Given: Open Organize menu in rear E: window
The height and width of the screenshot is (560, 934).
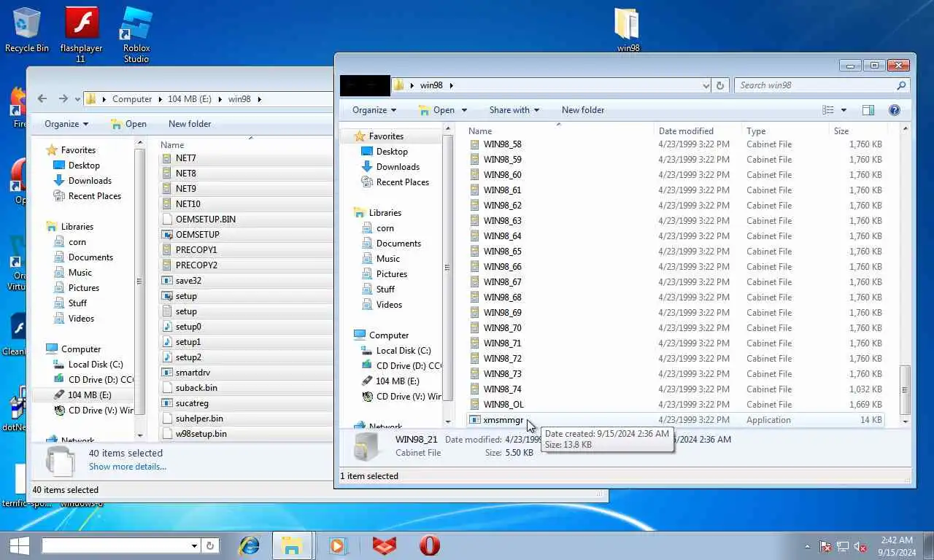Looking at the screenshot, I should (x=66, y=124).
